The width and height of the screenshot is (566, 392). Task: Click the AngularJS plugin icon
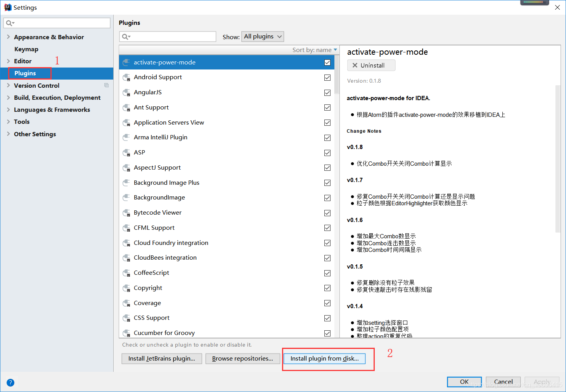coord(126,92)
